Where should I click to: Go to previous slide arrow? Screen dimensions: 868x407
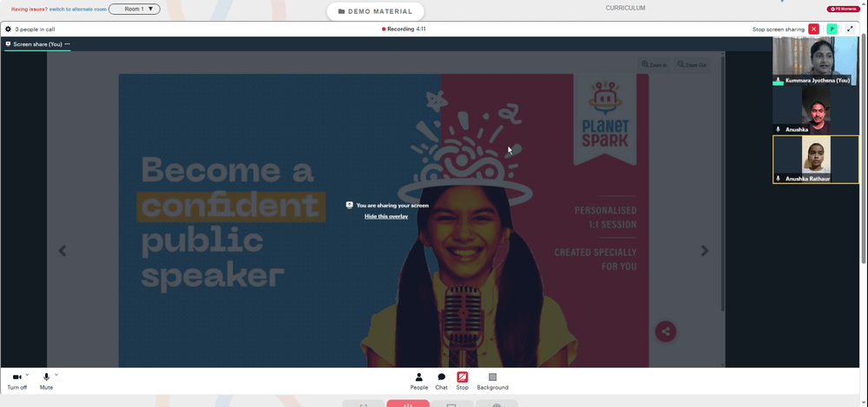[x=62, y=251]
